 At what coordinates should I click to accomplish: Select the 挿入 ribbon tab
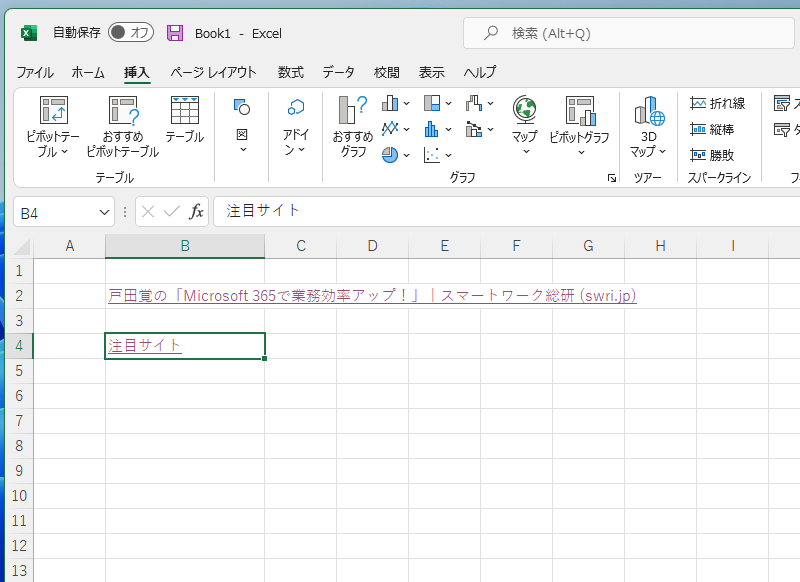click(x=137, y=72)
